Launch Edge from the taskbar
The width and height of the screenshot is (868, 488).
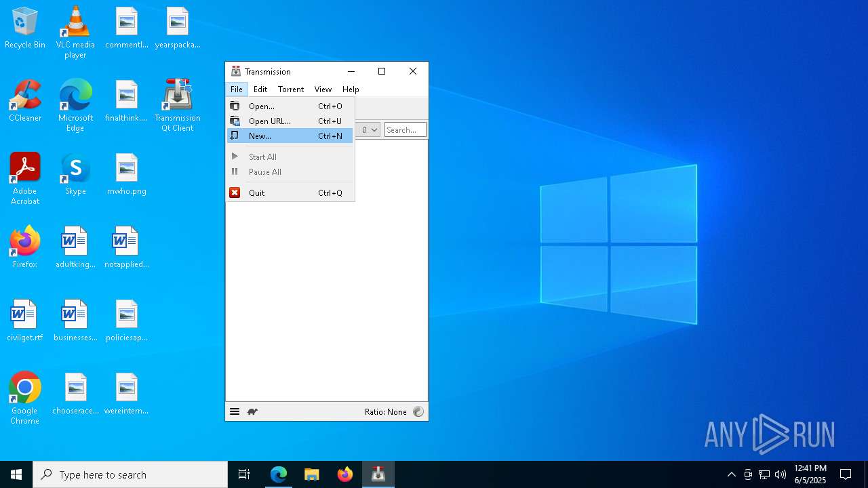tap(279, 474)
